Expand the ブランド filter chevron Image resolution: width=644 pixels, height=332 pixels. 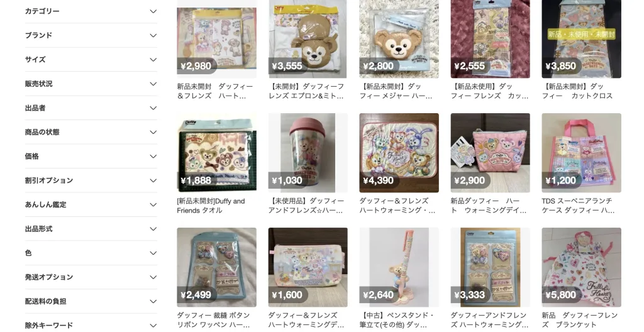(x=153, y=36)
